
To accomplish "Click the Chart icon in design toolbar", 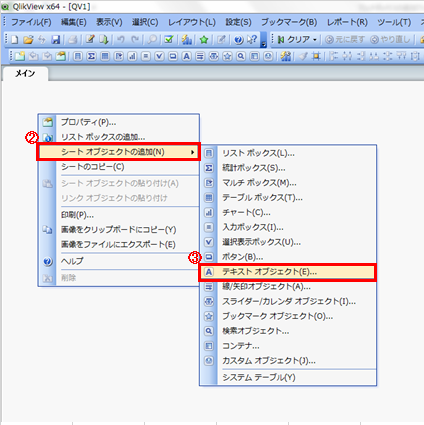I will [x=132, y=56].
